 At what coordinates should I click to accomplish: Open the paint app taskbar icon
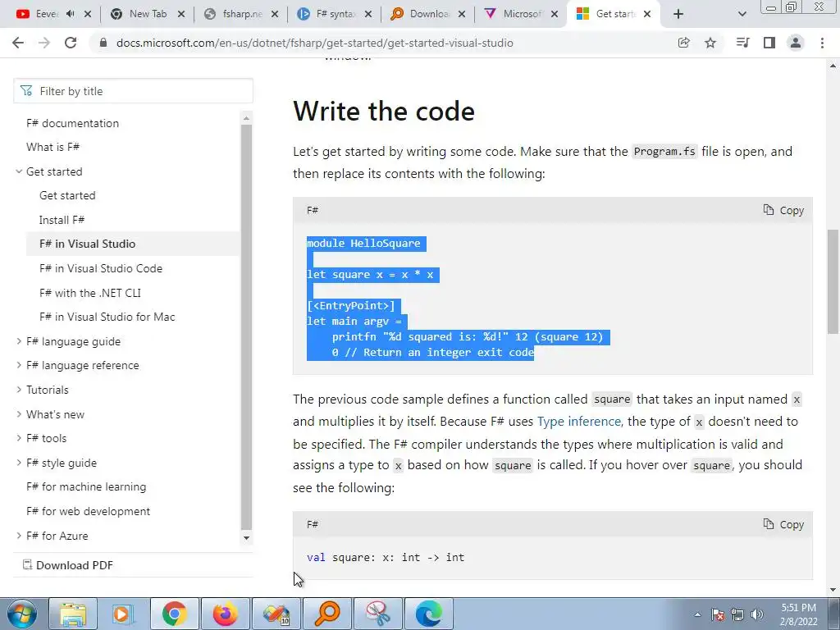coord(276,614)
